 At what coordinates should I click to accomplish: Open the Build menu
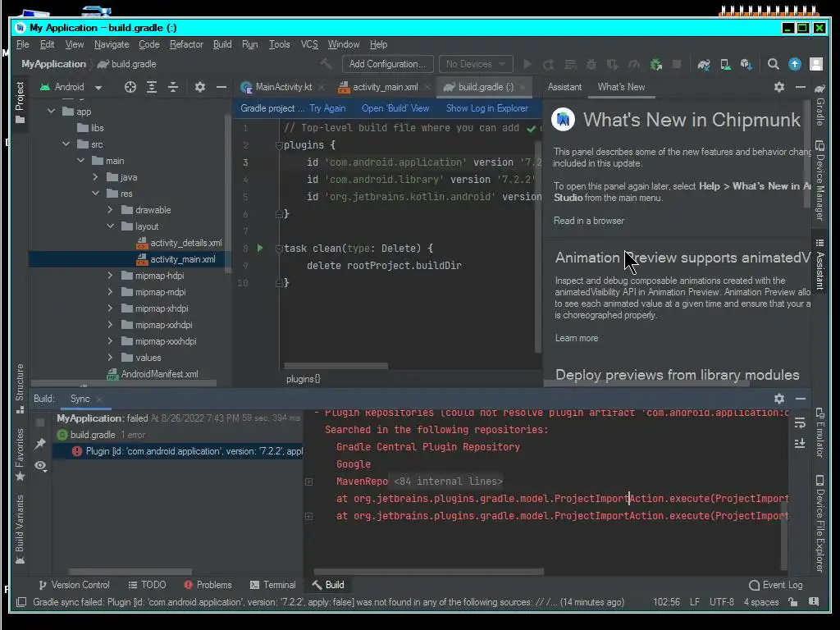(222, 44)
